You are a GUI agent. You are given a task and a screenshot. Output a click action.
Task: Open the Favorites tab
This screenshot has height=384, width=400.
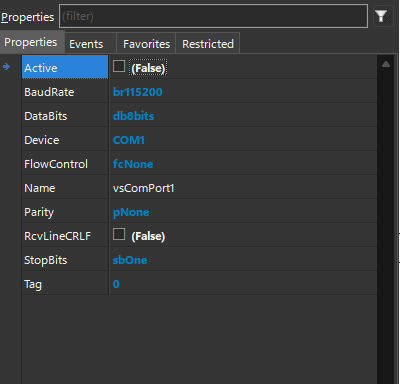tap(146, 44)
